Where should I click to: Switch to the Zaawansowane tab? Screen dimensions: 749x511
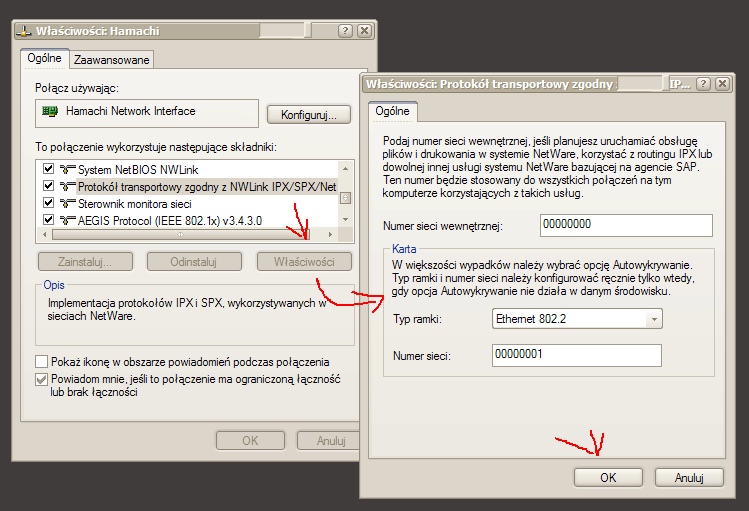(x=112, y=60)
